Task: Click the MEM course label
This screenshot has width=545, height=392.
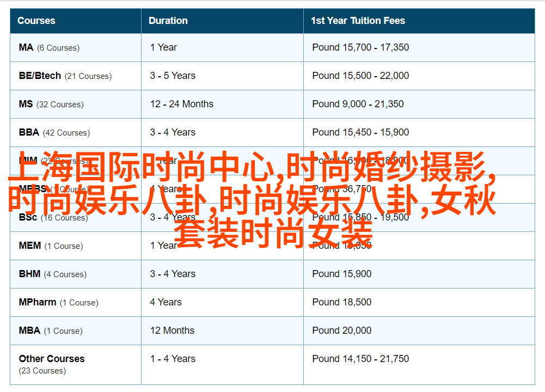Action: pos(30,246)
